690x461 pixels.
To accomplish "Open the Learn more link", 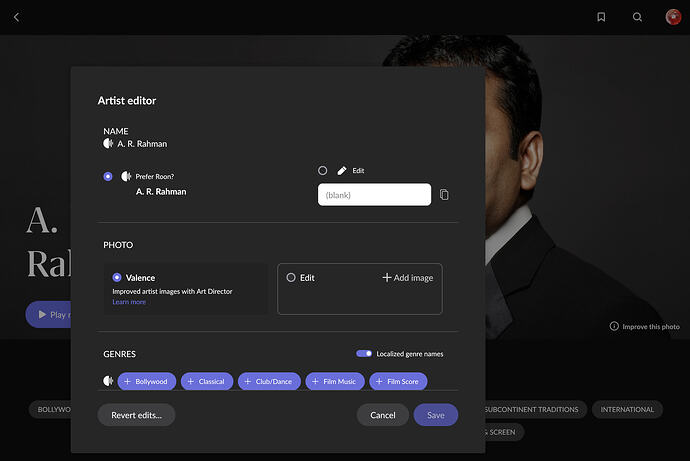I will point(129,302).
